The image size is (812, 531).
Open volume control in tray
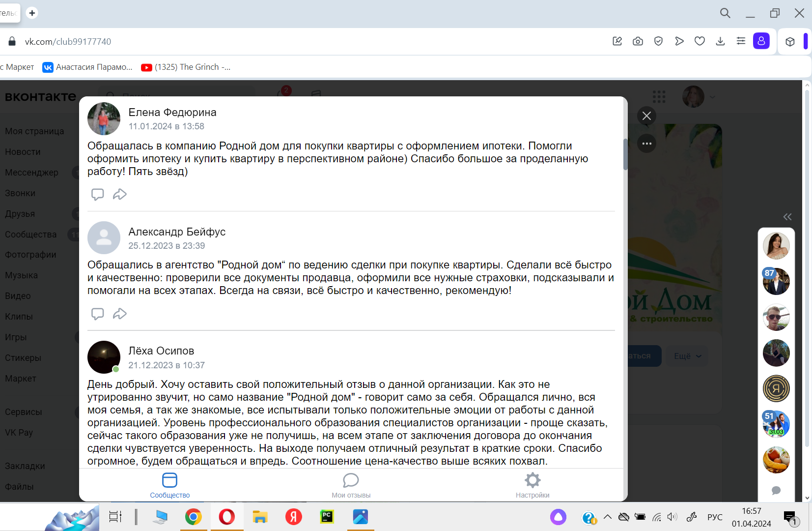point(672,517)
